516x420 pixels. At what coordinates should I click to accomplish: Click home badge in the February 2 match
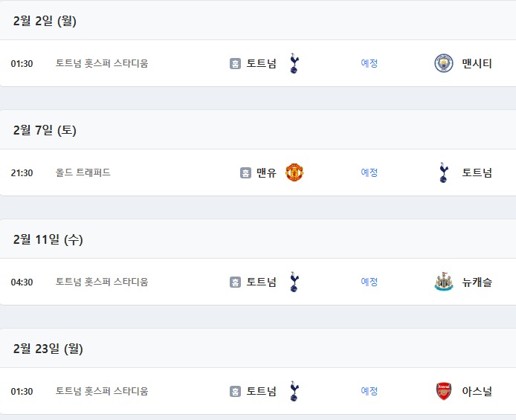point(235,63)
